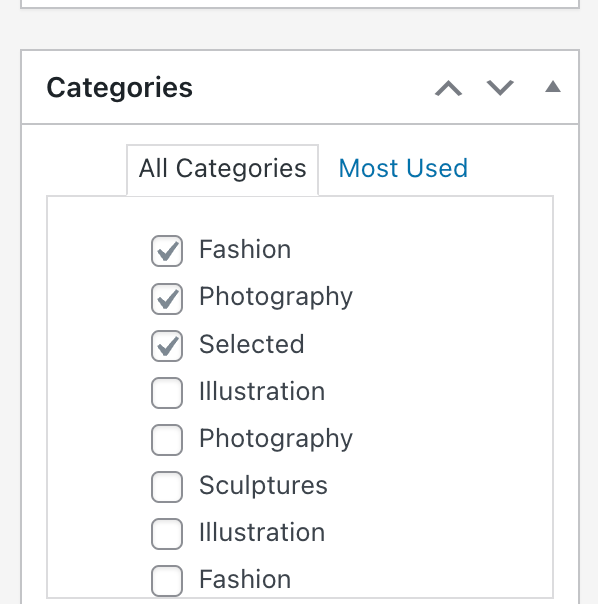Check the unchecked Fashion box at the list bottom

coord(167,581)
